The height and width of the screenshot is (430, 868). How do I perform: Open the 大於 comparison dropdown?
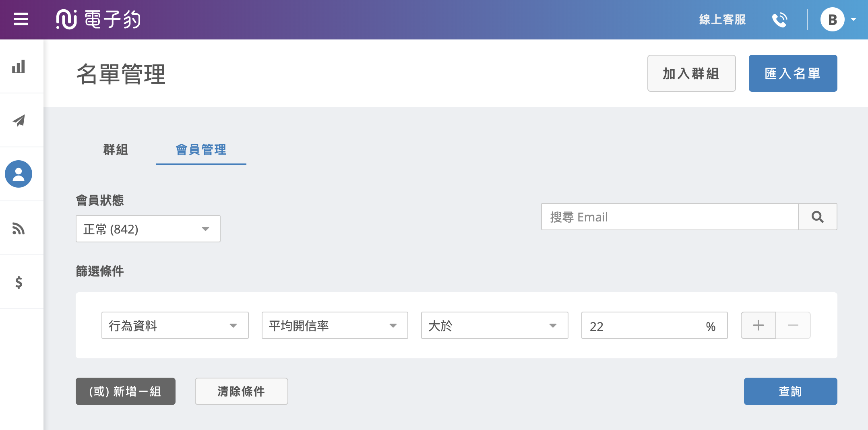[x=494, y=325]
